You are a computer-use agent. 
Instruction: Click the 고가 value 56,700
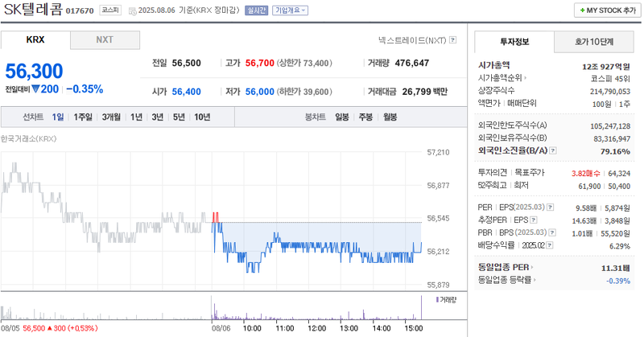(259, 64)
